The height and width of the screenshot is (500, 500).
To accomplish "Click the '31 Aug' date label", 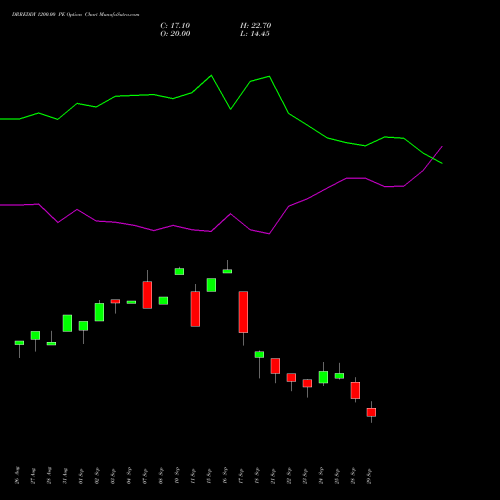I will click(65, 475).
